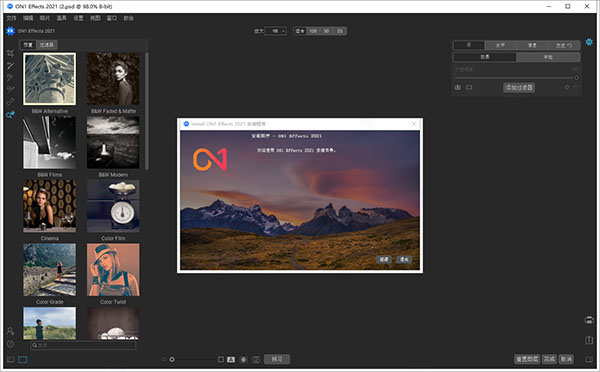This screenshot has height=372, width=600.
Task: Select the Crop tool in left toolbar
Action: click(x=10, y=53)
